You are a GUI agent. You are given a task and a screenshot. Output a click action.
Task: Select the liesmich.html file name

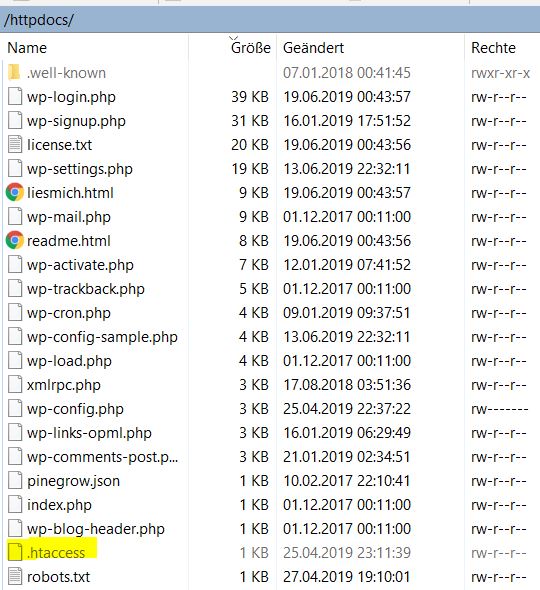coord(70,193)
